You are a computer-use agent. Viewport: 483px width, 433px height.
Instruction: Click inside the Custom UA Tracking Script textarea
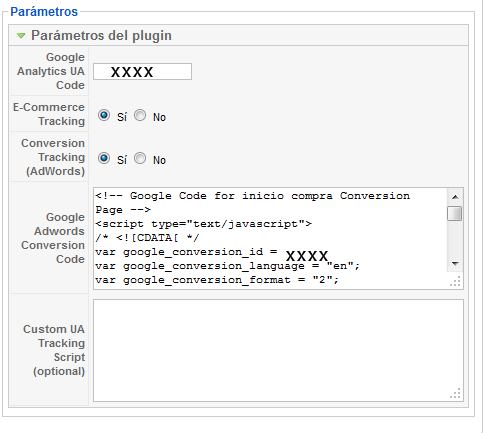coord(278,350)
